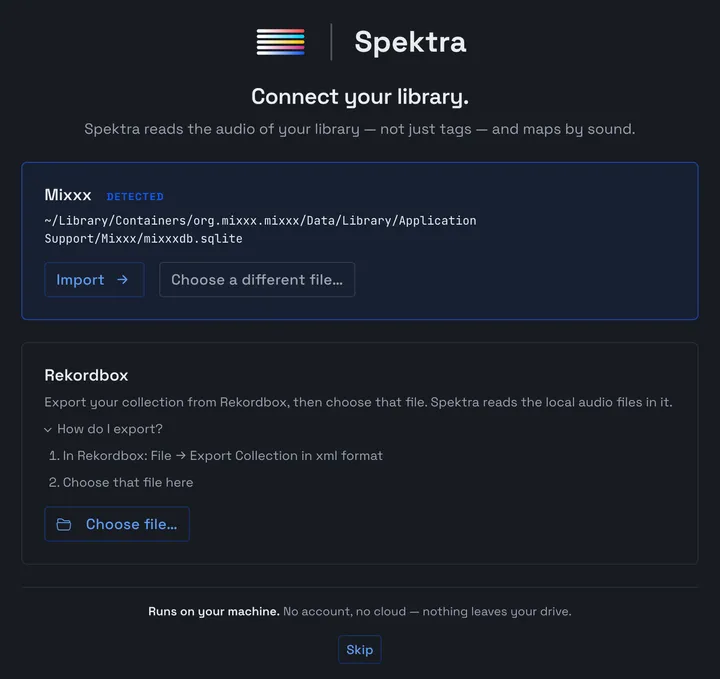Click the Spektra title text
This screenshot has width=720, height=679.
click(x=411, y=42)
